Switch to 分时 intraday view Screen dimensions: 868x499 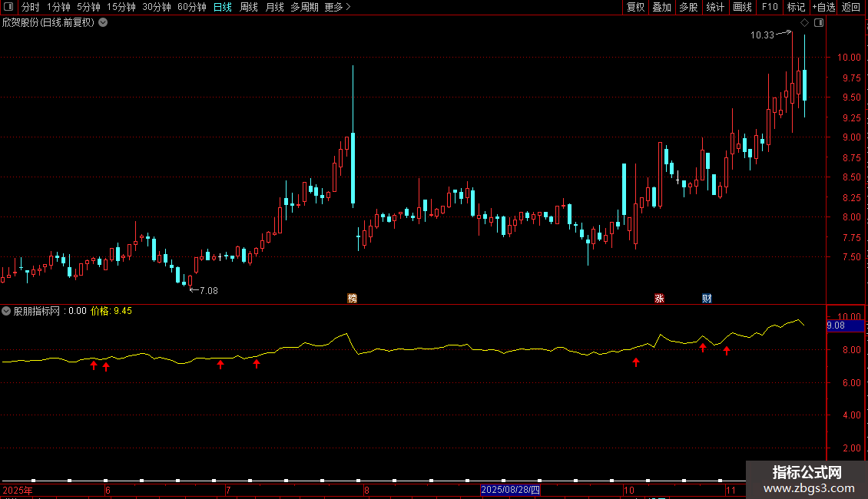pyautogui.click(x=31, y=7)
